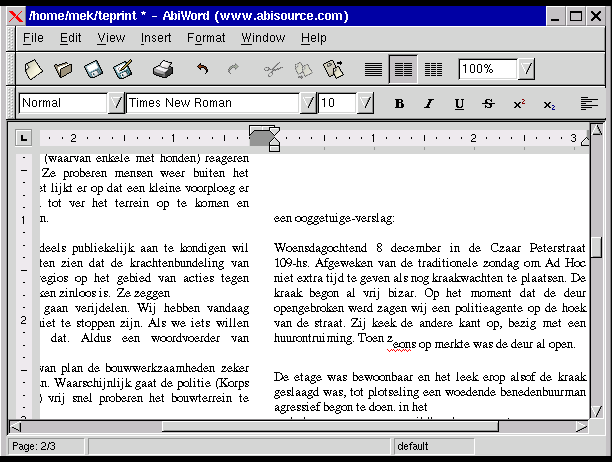Apply superscript formatting
612x462 pixels.
pos(519,103)
